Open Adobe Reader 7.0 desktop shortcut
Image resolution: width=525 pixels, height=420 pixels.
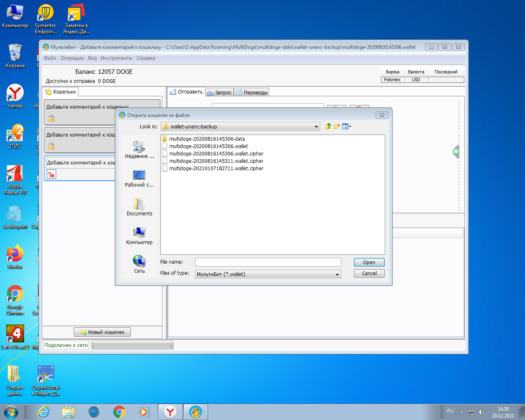tap(15, 180)
